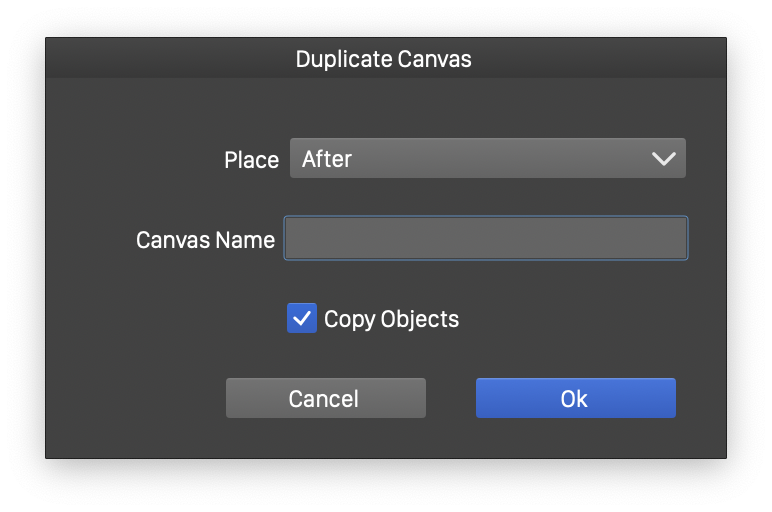Expand the placement options list showing After
The width and height of the screenshot is (772, 512).
coord(487,159)
